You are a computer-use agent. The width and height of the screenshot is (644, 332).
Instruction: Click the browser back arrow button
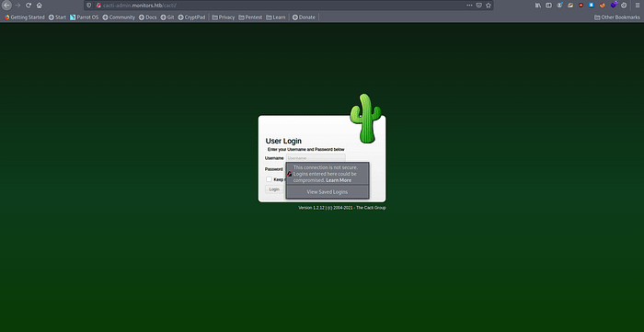click(7, 6)
